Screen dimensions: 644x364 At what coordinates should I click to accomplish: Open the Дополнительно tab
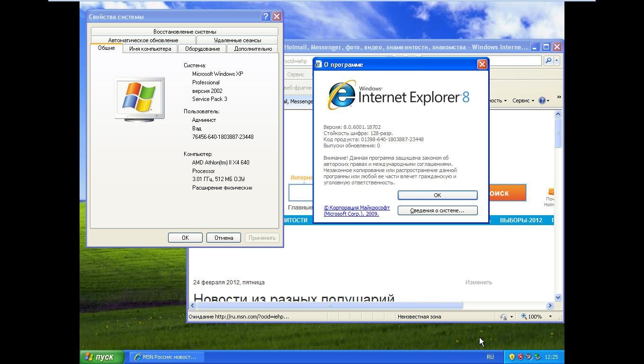click(253, 49)
